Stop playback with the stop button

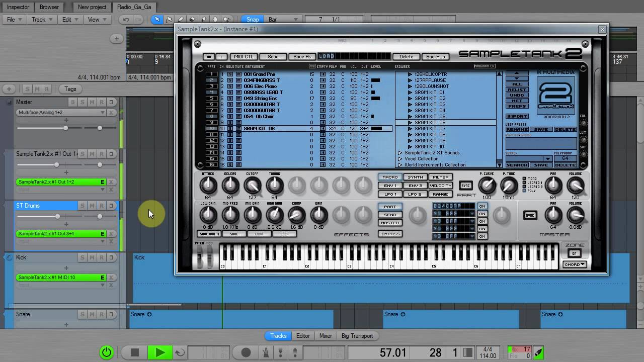click(x=135, y=352)
